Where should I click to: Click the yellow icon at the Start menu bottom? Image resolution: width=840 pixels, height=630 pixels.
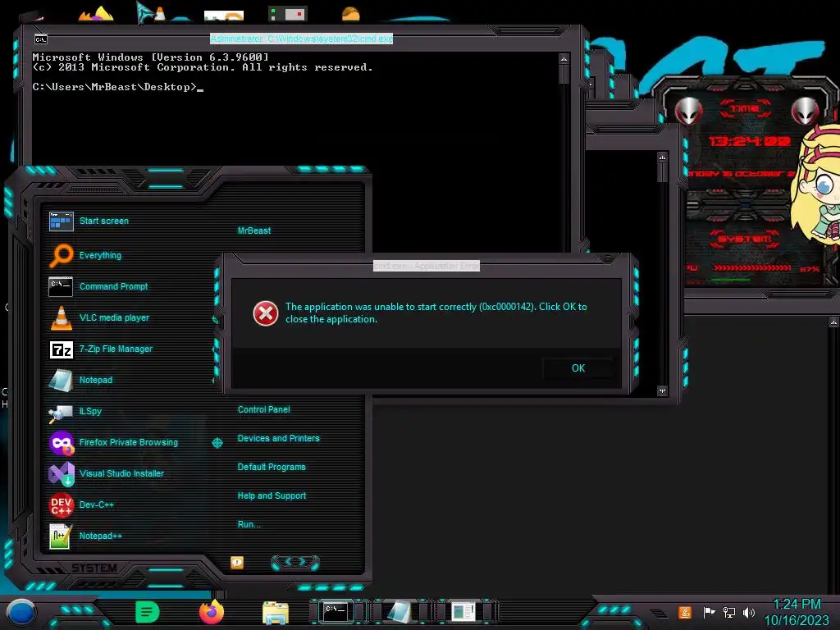(x=237, y=562)
